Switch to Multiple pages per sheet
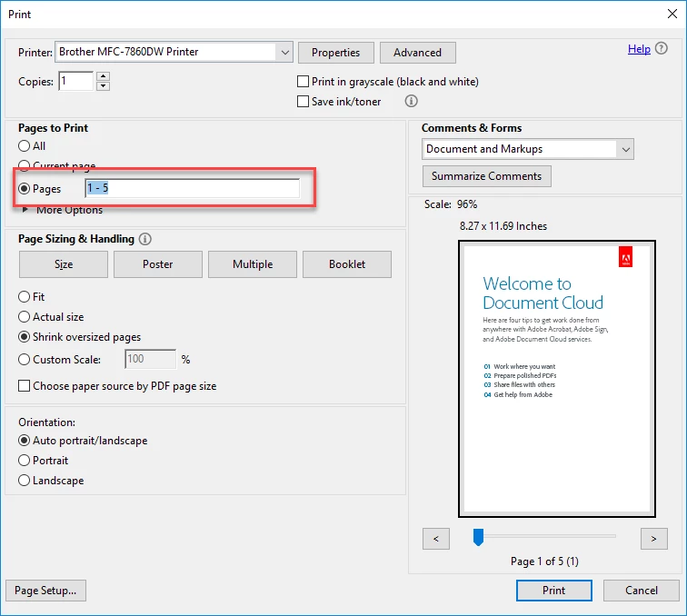The image size is (687, 616). point(253,264)
